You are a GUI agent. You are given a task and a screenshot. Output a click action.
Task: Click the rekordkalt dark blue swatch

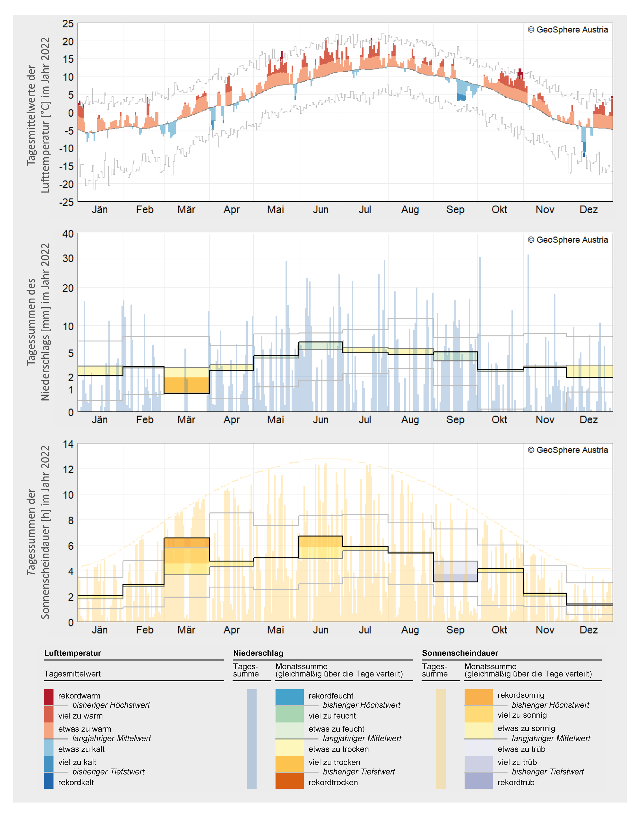49,780
